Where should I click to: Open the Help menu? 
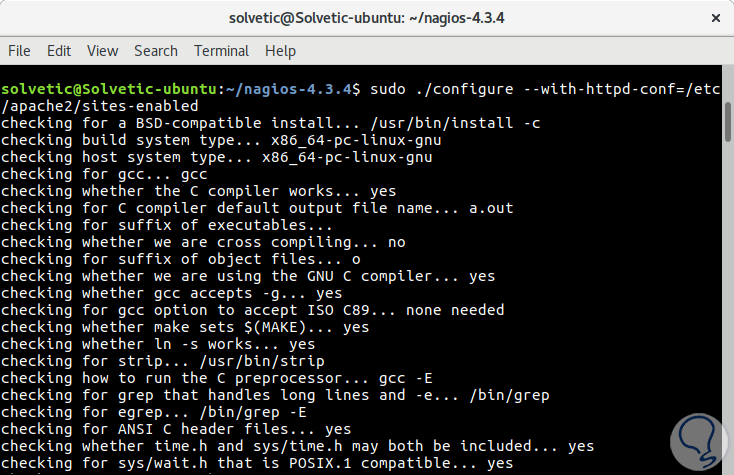(x=280, y=50)
